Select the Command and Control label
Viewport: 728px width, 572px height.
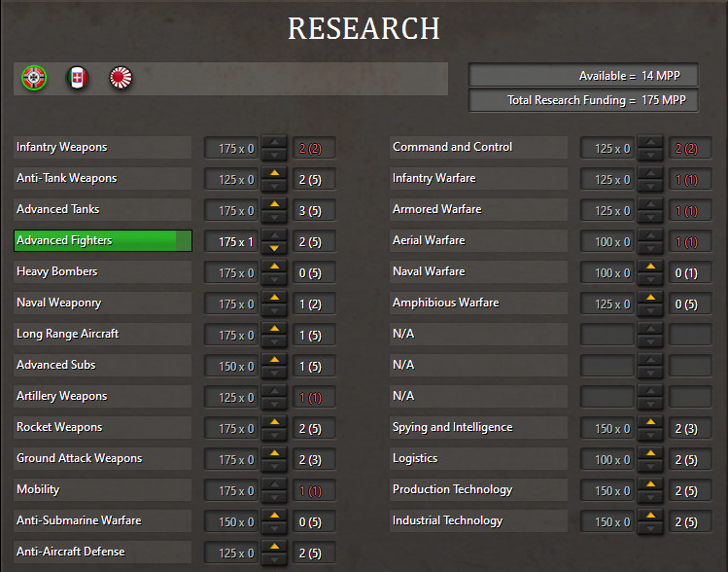[x=478, y=147]
